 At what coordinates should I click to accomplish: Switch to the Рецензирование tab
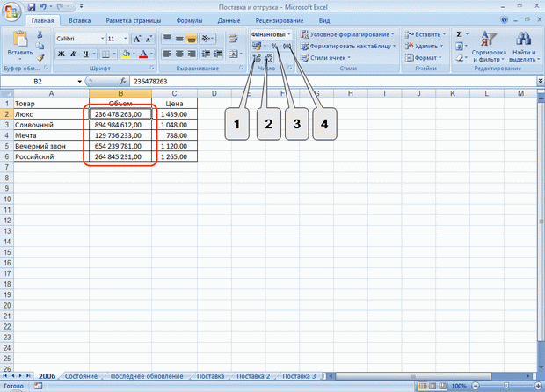(x=280, y=20)
